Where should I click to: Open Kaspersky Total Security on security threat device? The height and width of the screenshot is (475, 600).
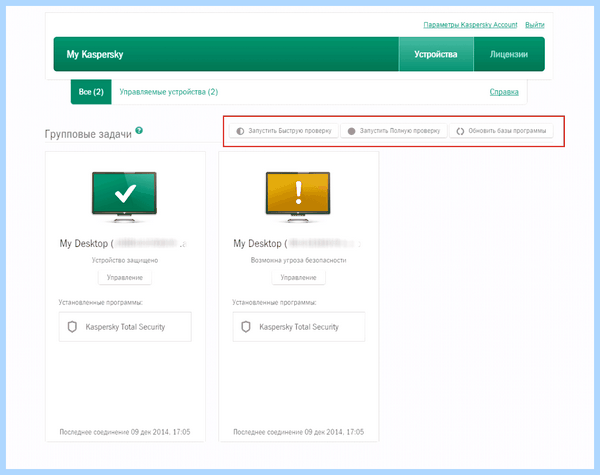tap(299, 326)
